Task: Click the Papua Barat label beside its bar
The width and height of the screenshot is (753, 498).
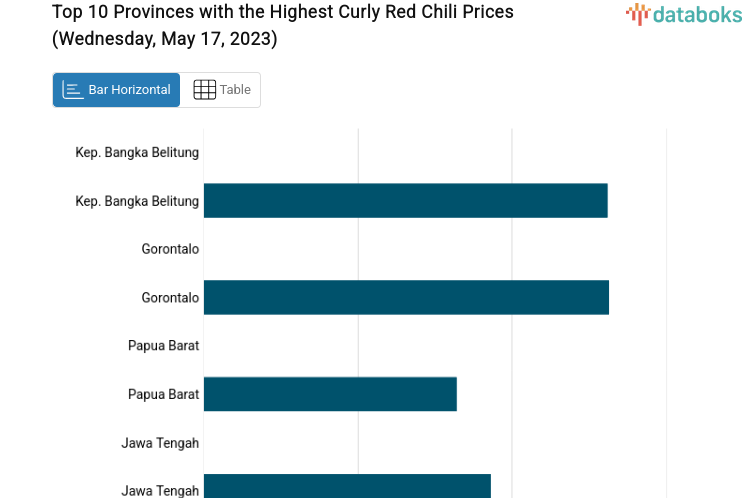Action: tap(163, 394)
